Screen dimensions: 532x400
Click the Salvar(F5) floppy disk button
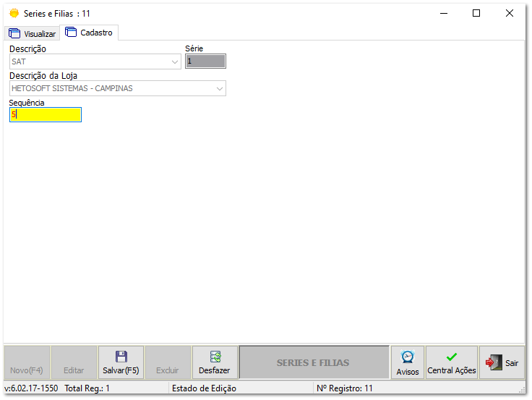click(x=121, y=362)
